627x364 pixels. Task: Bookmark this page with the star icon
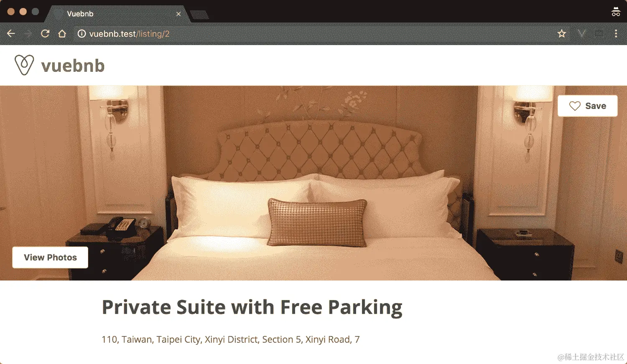coord(562,34)
